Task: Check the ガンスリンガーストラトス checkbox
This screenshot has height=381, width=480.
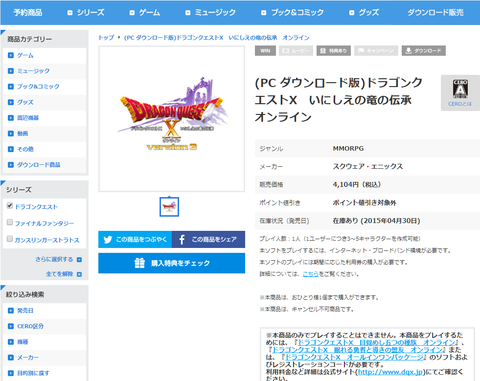Action: (x=10, y=239)
